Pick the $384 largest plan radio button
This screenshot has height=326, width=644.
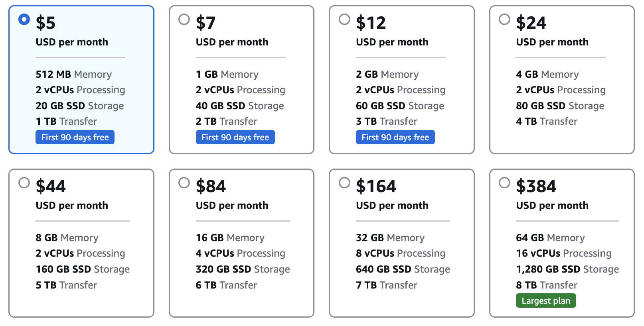point(504,183)
